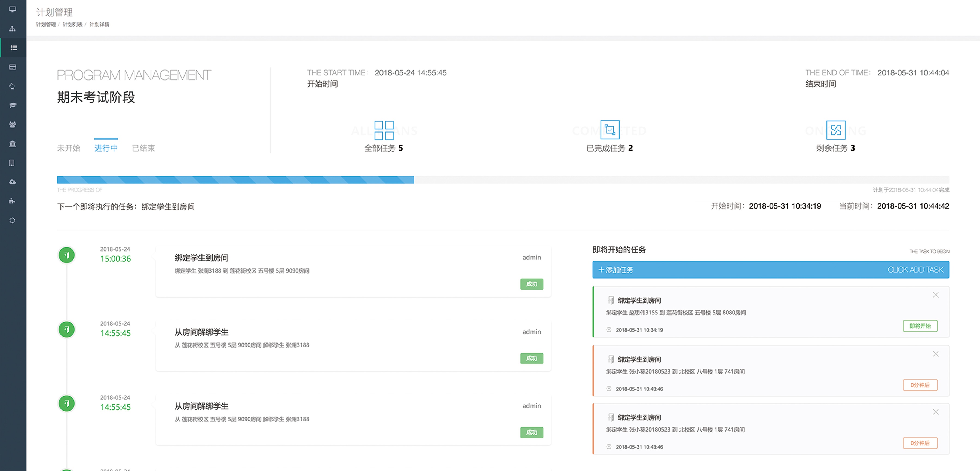Open the credit card sidebar icon
Viewport: 980px width, 471px height.
point(13,67)
